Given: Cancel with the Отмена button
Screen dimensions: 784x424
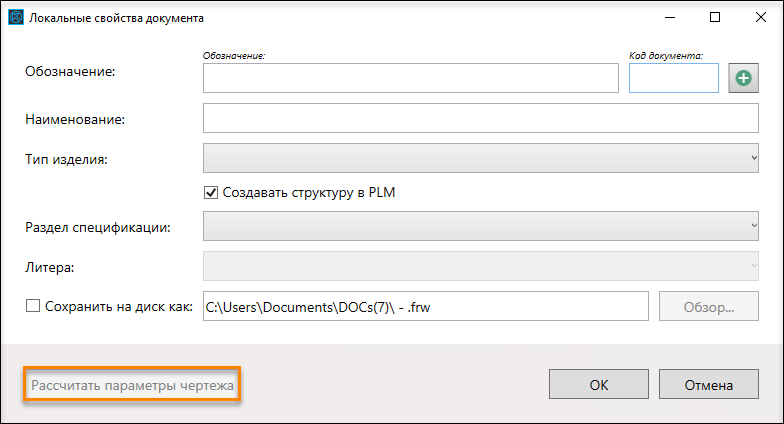Looking at the screenshot, I should point(708,384).
